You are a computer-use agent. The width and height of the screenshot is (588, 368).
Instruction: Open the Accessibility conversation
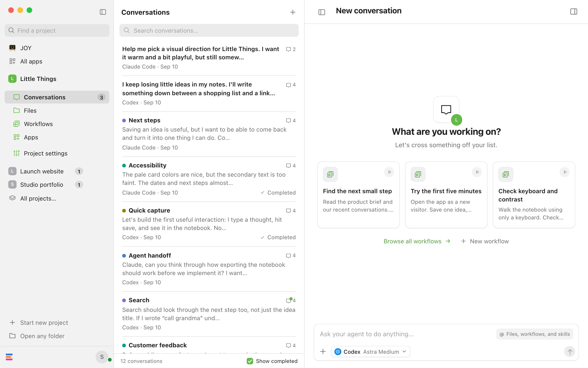click(209, 179)
